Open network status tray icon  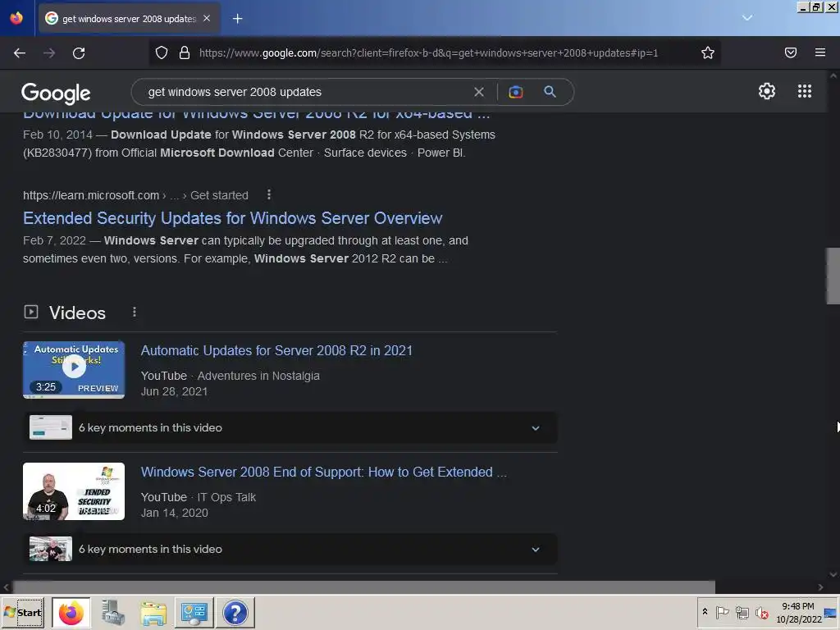point(742,612)
